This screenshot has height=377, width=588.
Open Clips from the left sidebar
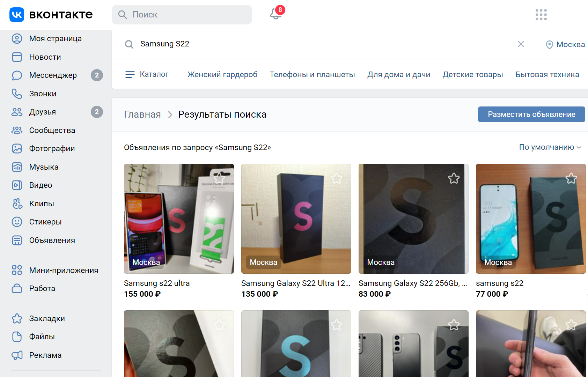tap(41, 204)
